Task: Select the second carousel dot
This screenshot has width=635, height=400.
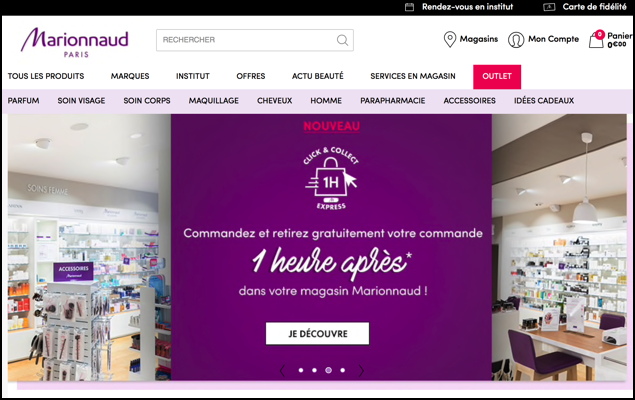Action: click(x=314, y=370)
